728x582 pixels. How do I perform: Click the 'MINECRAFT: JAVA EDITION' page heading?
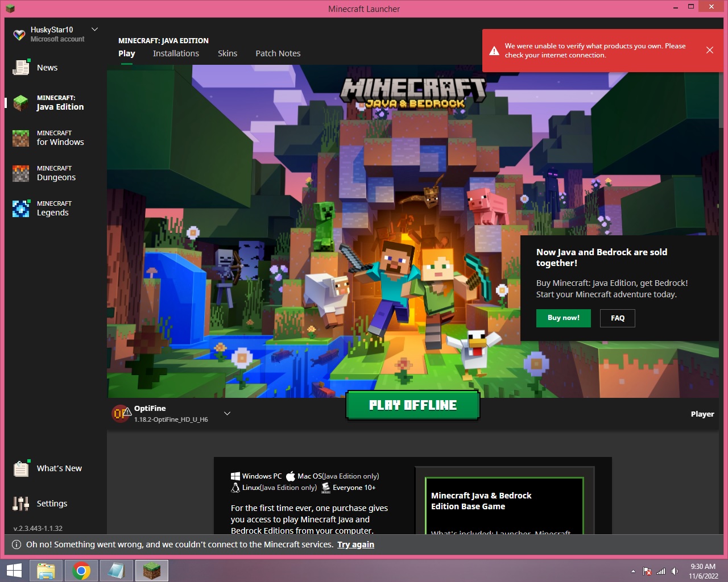tap(163, 41)
